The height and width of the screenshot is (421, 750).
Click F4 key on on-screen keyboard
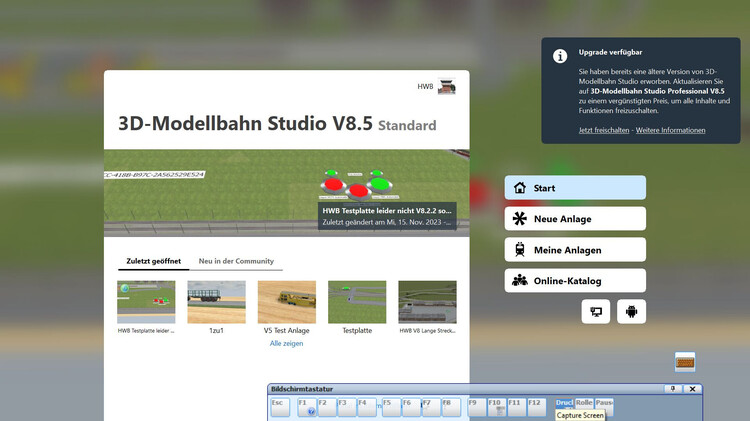367,407
